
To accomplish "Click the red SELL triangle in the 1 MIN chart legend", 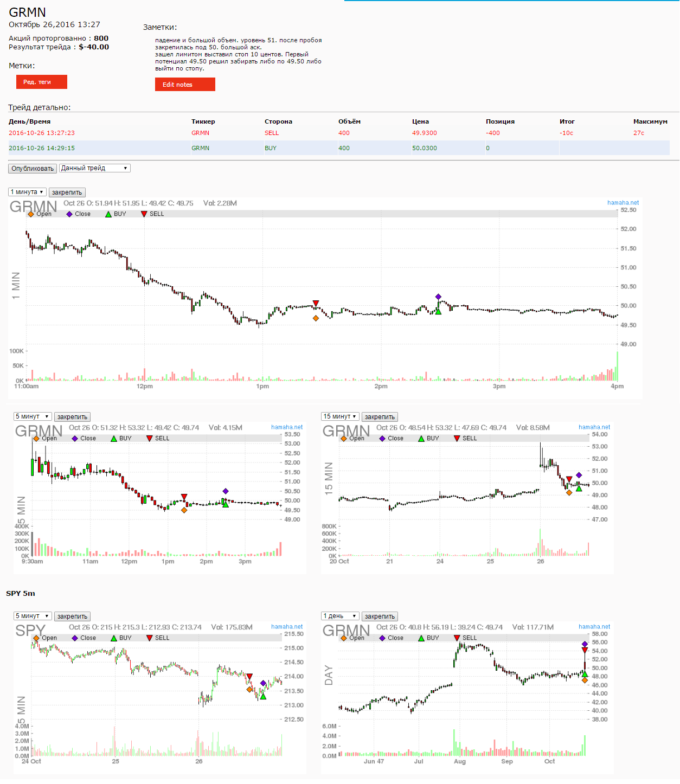I will [x=144, y=214].
